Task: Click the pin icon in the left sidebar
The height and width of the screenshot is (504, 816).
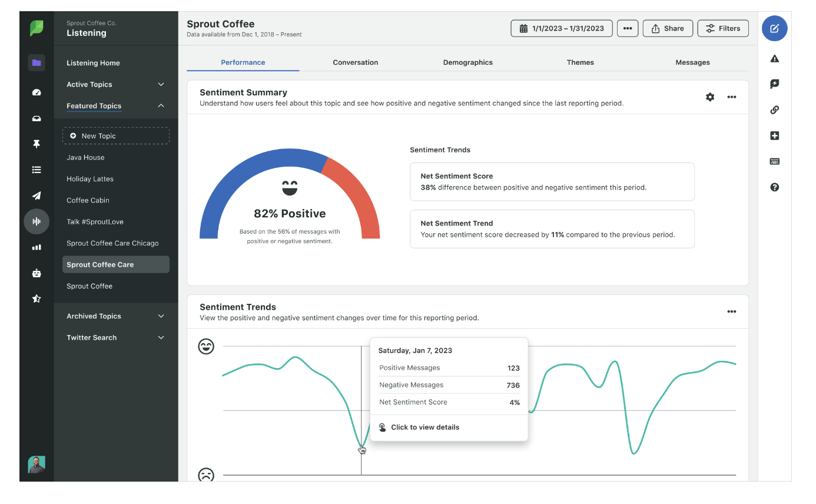Action: click(x=37, y=144)
